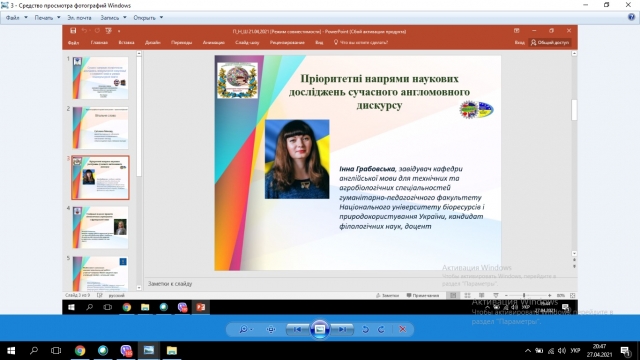Screen dimensions: 640x360
Task: Open PowerPoint ribbon display options icon
Action: click(x=517, y=31)
